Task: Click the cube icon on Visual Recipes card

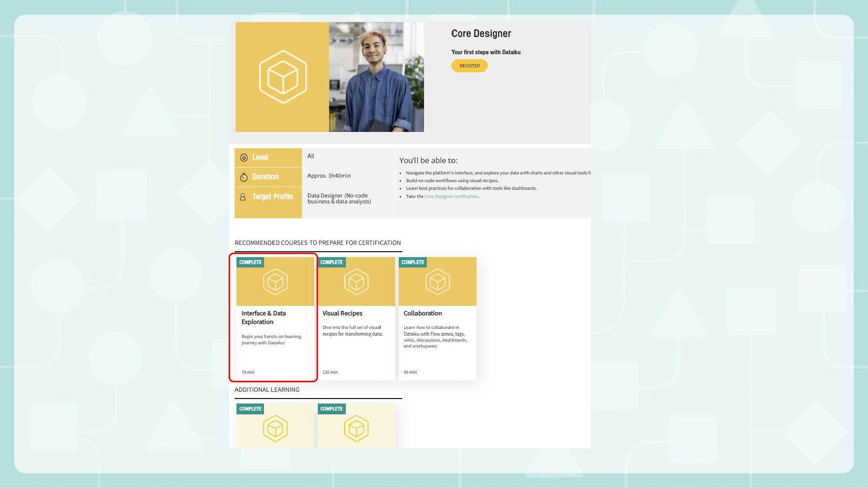Action: (x=356, y=282)
